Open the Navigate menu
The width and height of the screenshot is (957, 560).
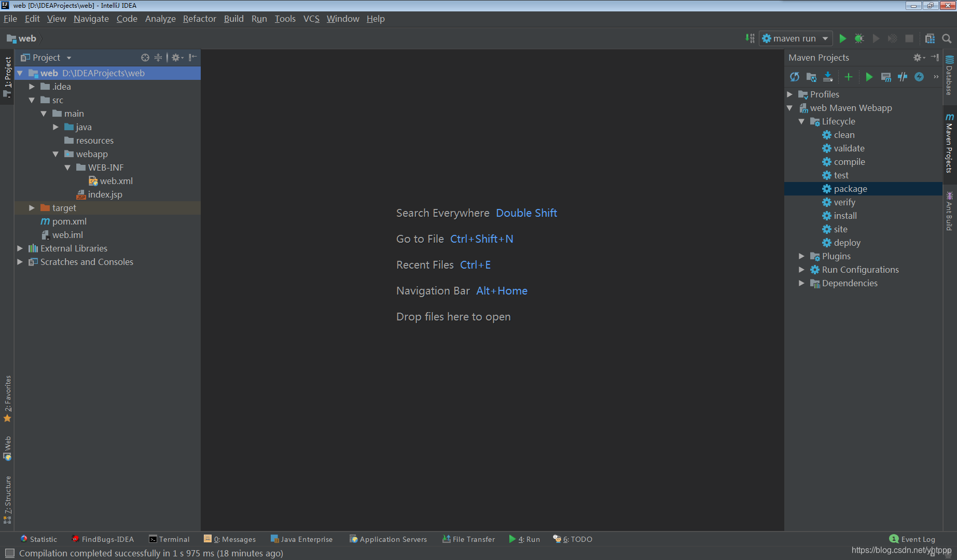pos(91,19)
